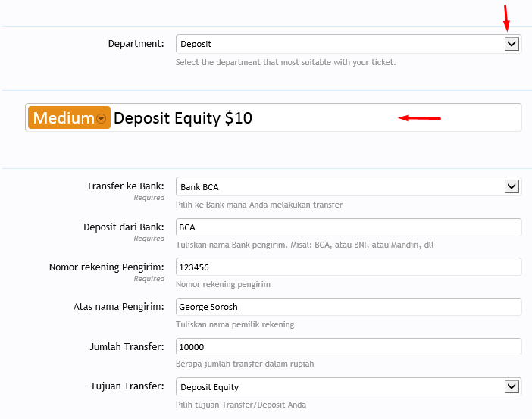Click the 'Nomor rekening Pengirim:' label
The image size is (532, 419).
click(107, 267)
